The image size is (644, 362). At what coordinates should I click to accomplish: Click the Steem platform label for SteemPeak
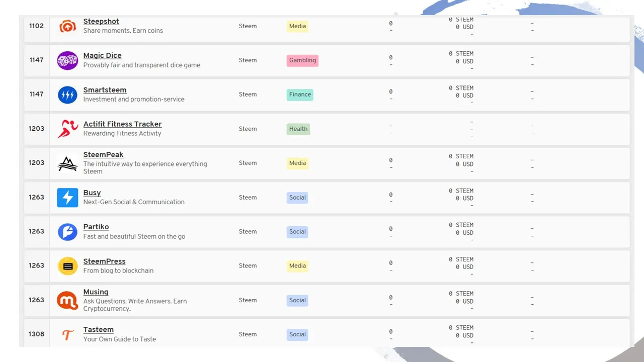[x=248, y=163]
